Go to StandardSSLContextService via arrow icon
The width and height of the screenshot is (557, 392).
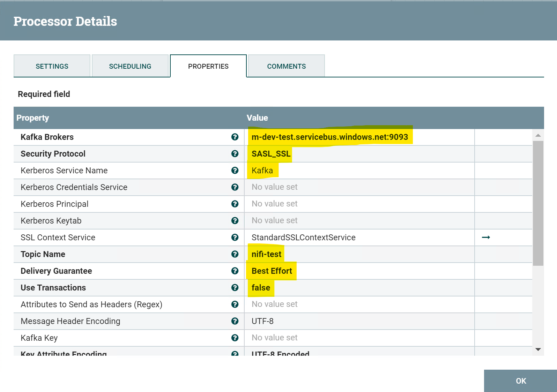pos(486,238)
